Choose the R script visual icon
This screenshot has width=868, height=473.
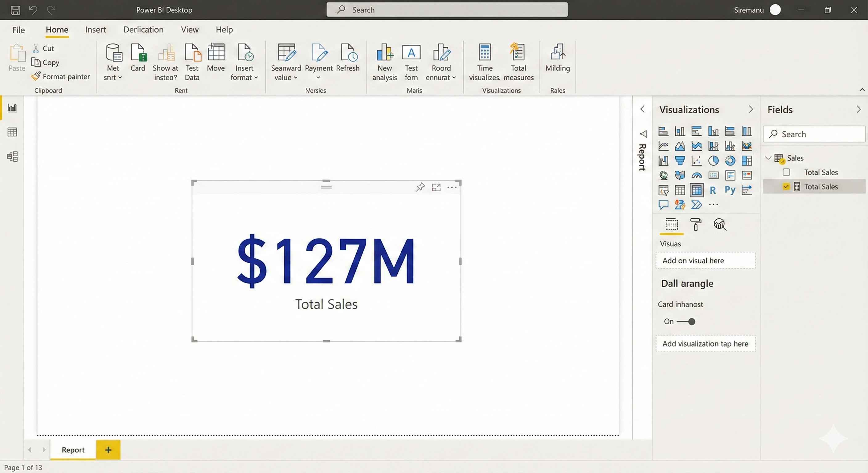pyautogui.click(x=713, y=190)
